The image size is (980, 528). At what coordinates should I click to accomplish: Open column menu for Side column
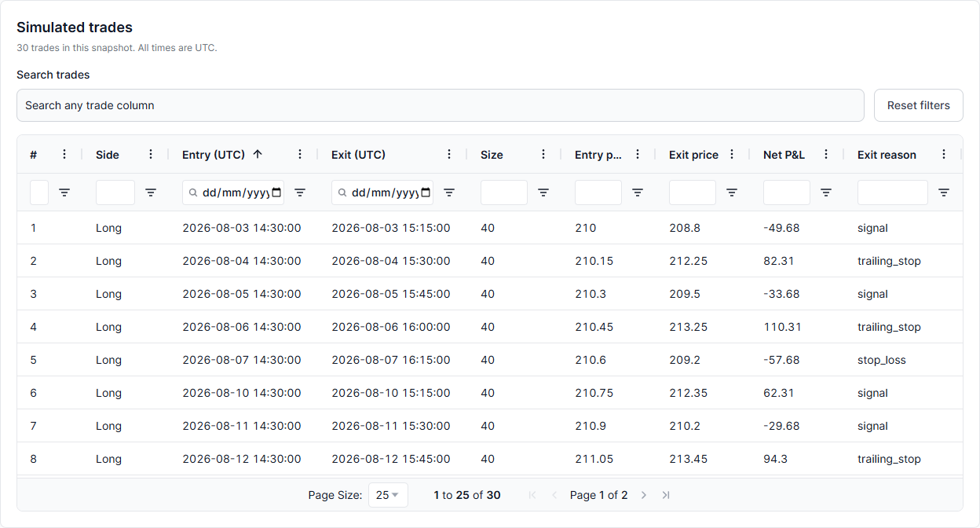tap(151, 155)
